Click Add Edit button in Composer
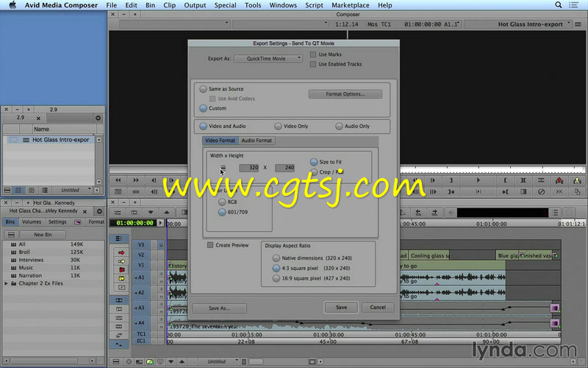Viewport: 588px width, 368px height. [541, 180]
